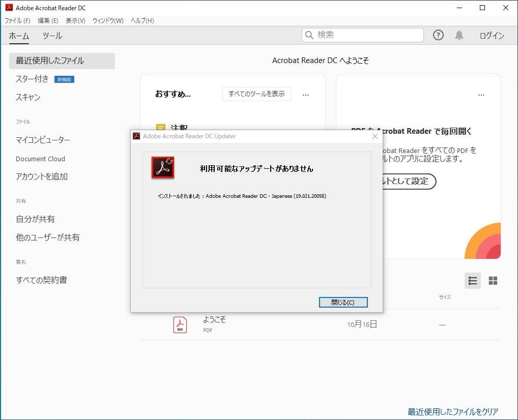Click the サイズ column header

444,297
